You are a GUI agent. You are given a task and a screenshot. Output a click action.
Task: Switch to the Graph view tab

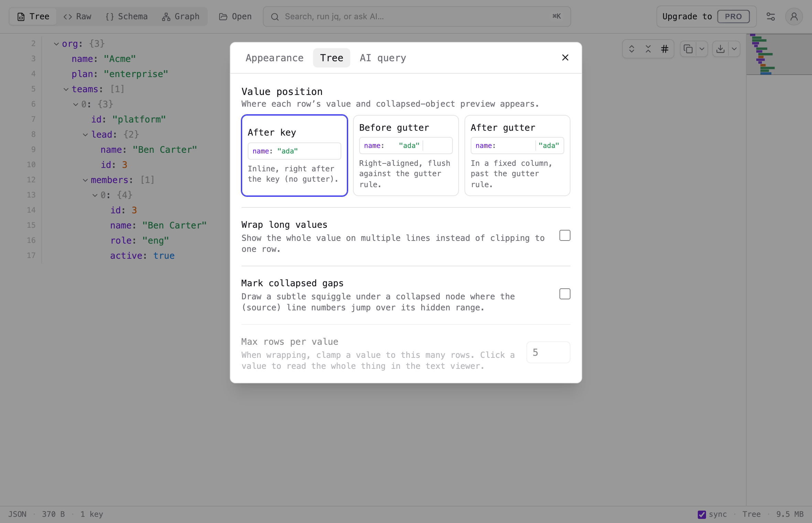coord(181,17)
